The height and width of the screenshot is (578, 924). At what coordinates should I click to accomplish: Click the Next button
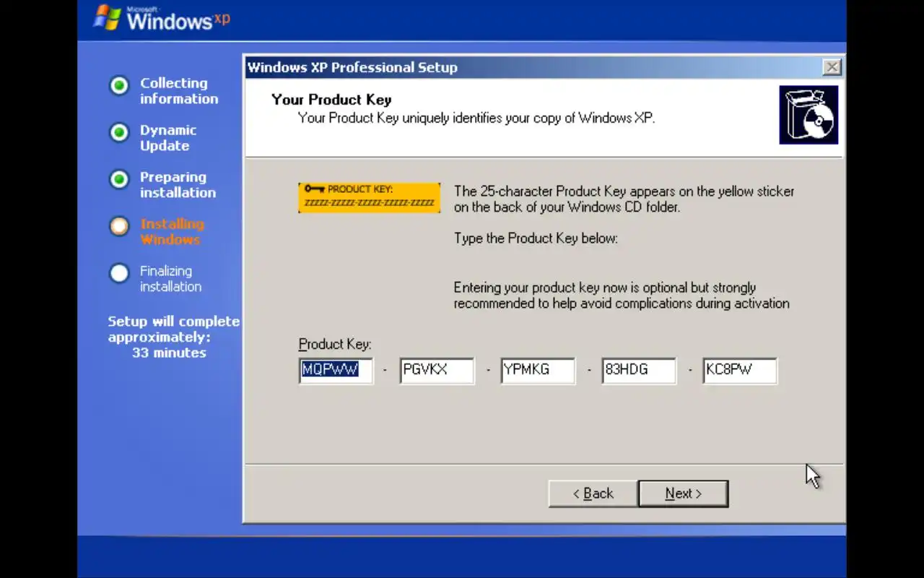(683, 493)
